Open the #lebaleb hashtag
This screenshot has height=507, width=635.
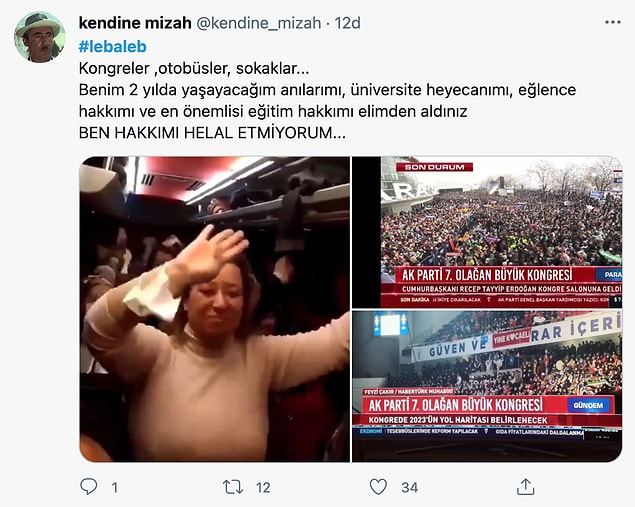point(113,47)
